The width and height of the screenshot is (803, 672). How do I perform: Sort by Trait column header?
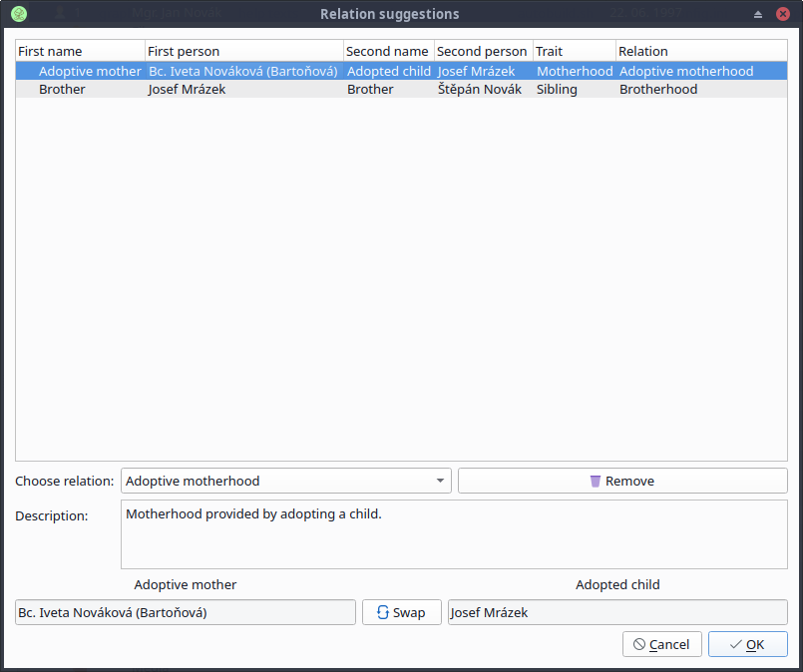[x=574, y=51]
